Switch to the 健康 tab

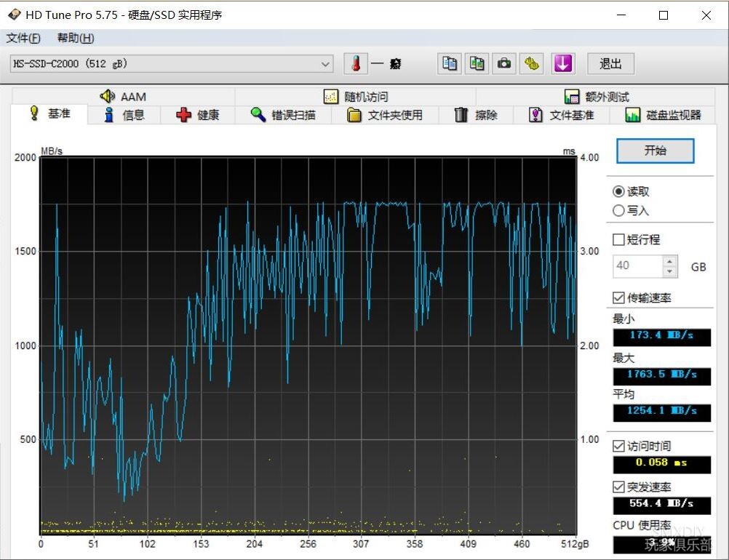point(198,115)
